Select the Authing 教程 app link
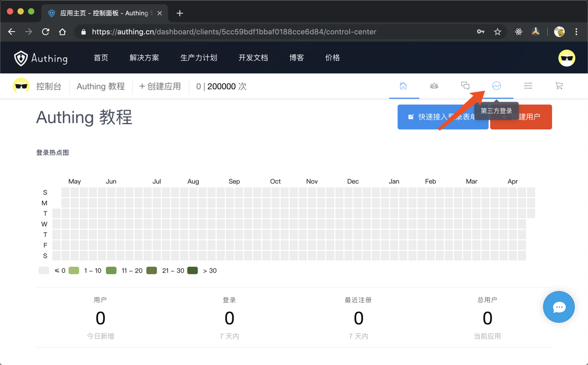The height and width of the screenshot is (365, 588). click(x=101, y=87)
